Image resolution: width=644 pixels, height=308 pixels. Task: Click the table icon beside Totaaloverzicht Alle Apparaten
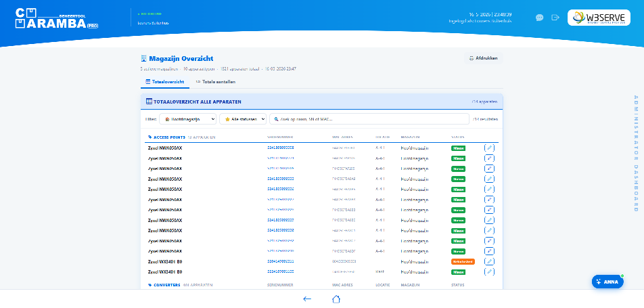(149, 101)
